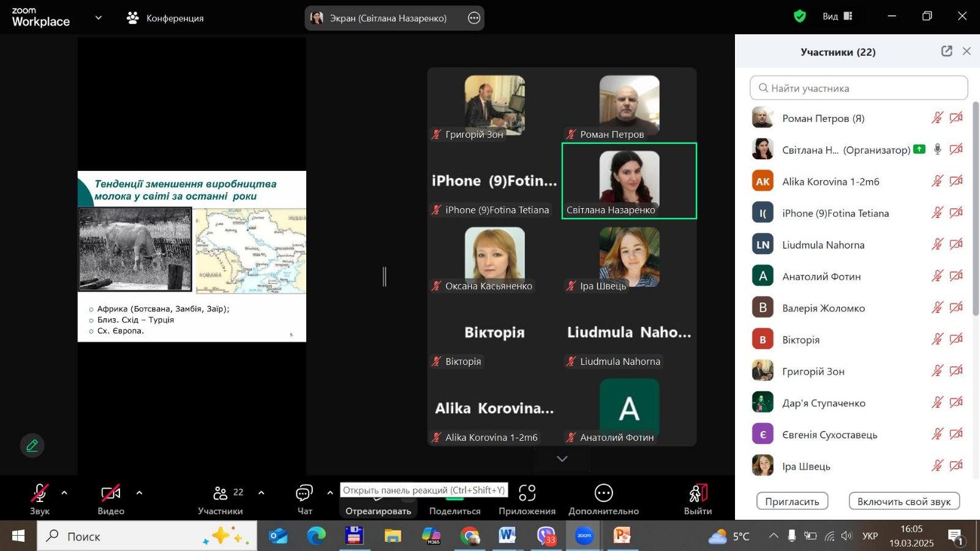
Task: Unmute microphone with Звук button
Action: [40, 493]
